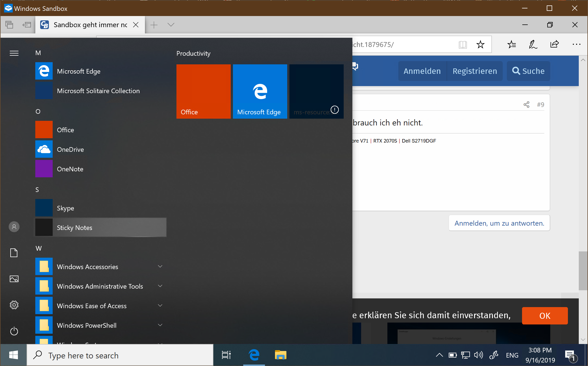
Task: Open Pictures icon in Start sidebar
Action: pyautogui.click(x=14, y=279)
